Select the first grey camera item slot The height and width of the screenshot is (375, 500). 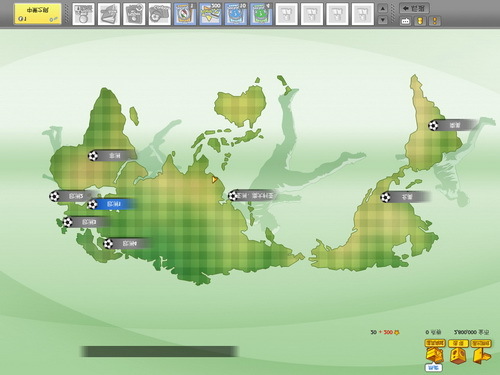pyautogui.click(x=134, y=14)
